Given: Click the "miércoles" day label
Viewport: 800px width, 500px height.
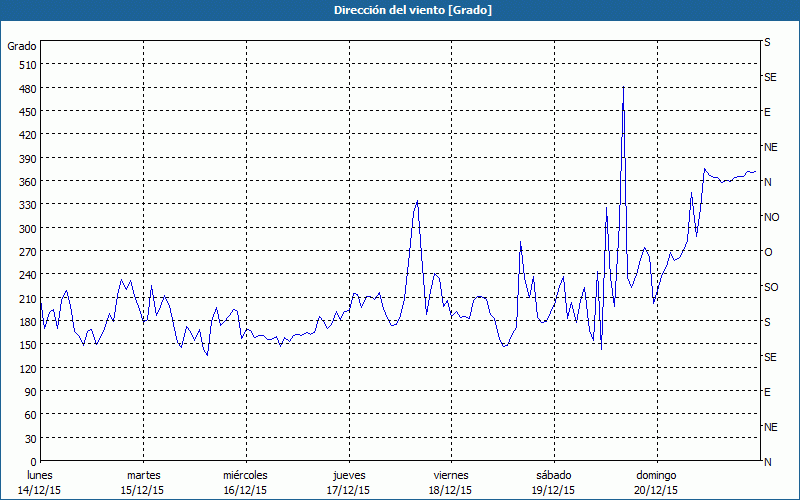Looking at the screenshot, I should 245,475.
